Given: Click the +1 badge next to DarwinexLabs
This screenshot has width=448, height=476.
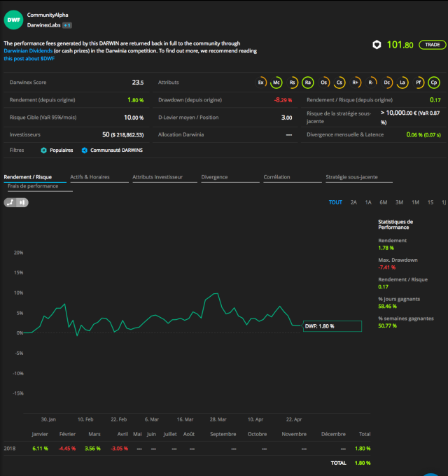Looking at the screenshot, I should point(67,25).
